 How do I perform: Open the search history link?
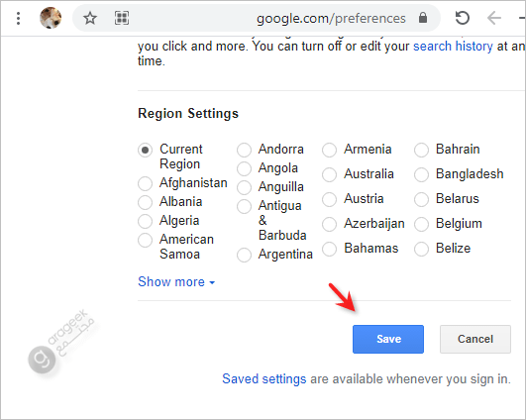pyautogui.click(x=453, y=46)
